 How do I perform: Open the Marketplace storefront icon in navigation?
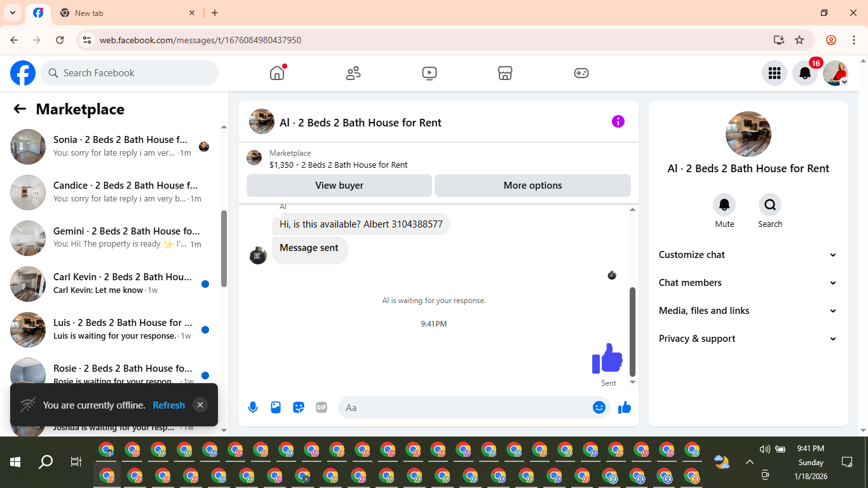(x=505, y=73)
